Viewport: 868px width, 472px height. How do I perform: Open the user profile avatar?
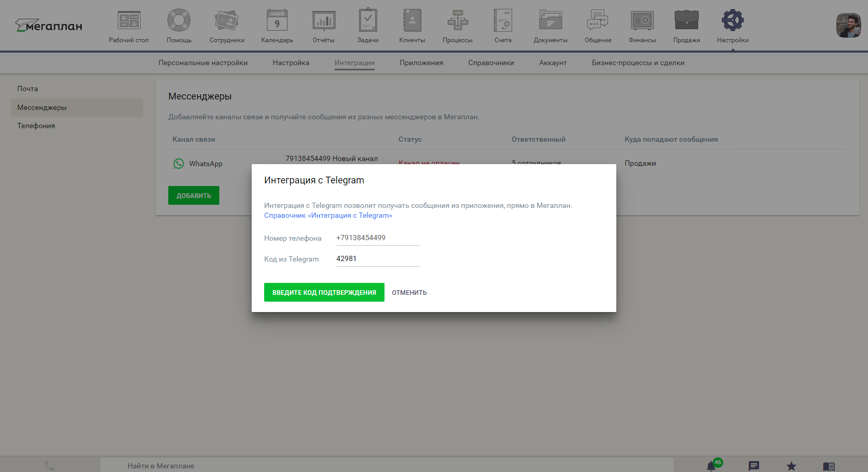pyautogui.click(x=848, y=26)
